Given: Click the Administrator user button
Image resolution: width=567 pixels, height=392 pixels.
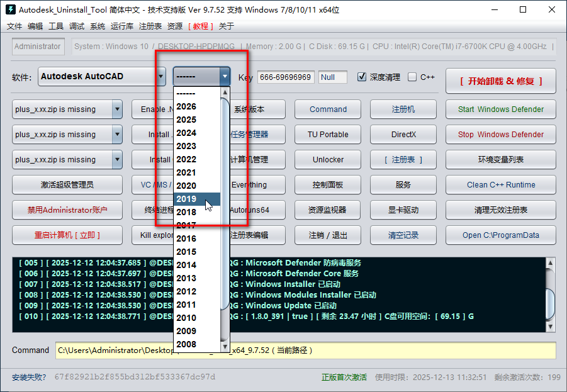Looking at the screenshot, I should click(x=38, y=47).
